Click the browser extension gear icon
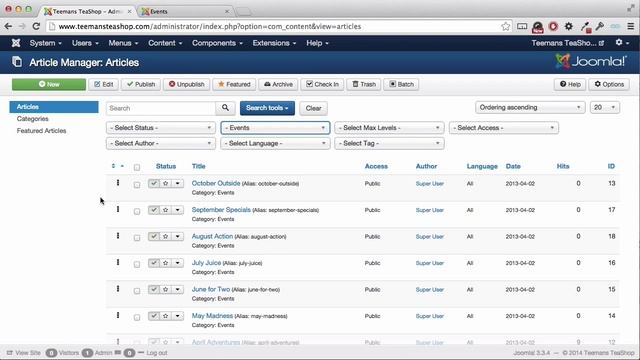The image size is (640, 360). pos(569,27)
